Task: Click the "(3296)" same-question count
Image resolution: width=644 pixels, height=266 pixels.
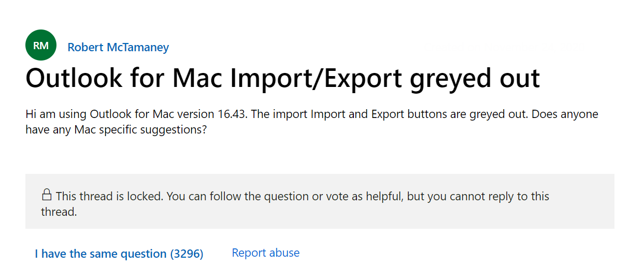Action: 187,254
